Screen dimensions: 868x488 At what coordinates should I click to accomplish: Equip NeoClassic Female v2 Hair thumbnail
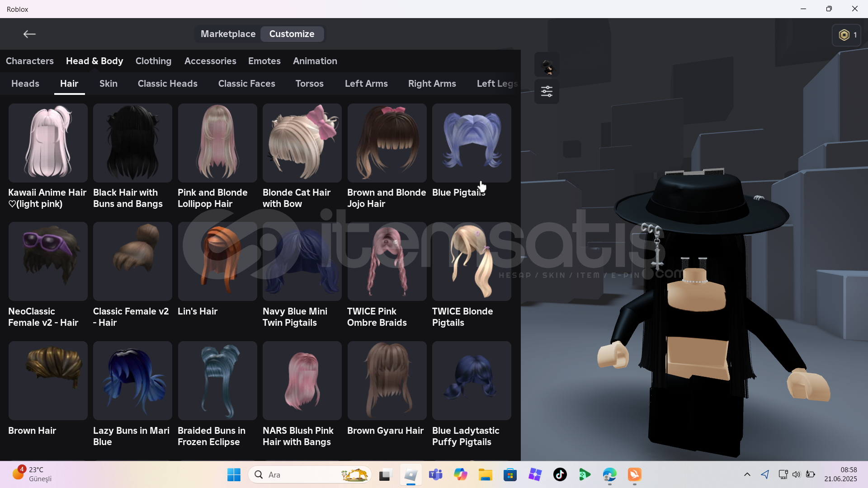tap(48, 261)
